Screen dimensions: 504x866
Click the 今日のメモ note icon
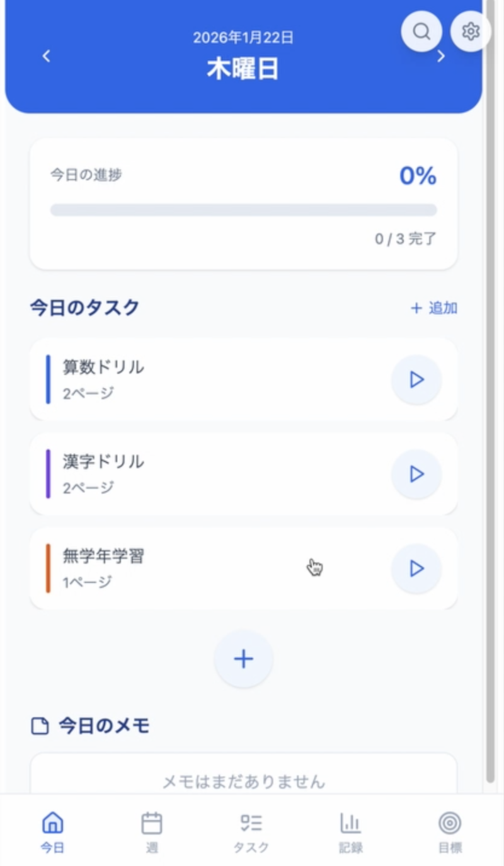pos(40,726)
